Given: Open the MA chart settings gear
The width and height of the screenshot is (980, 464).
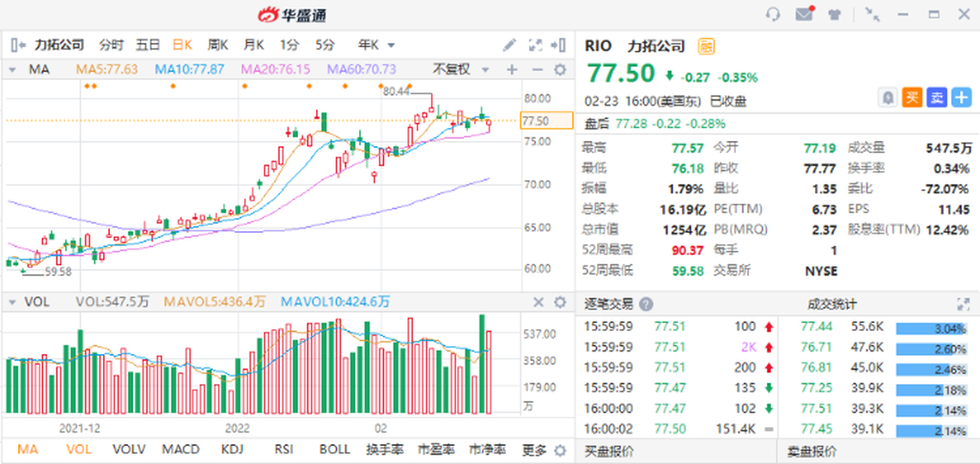Looking at the screenshot, I should pos(560,70).
